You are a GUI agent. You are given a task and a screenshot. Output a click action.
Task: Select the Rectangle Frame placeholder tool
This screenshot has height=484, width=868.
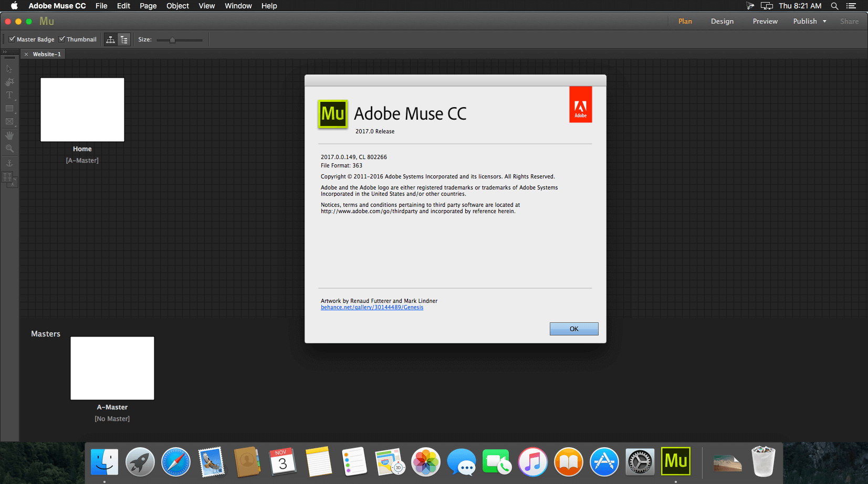click(9, 121)
